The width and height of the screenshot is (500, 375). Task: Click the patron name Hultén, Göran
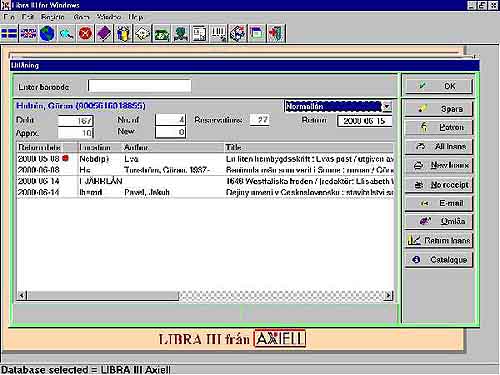[81, 106]
